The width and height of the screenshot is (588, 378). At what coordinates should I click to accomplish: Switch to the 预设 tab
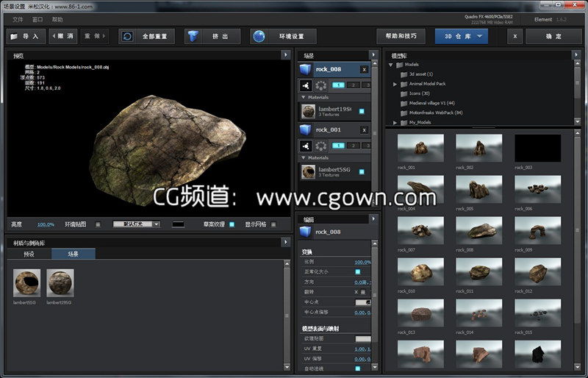[x=29, y=254]
